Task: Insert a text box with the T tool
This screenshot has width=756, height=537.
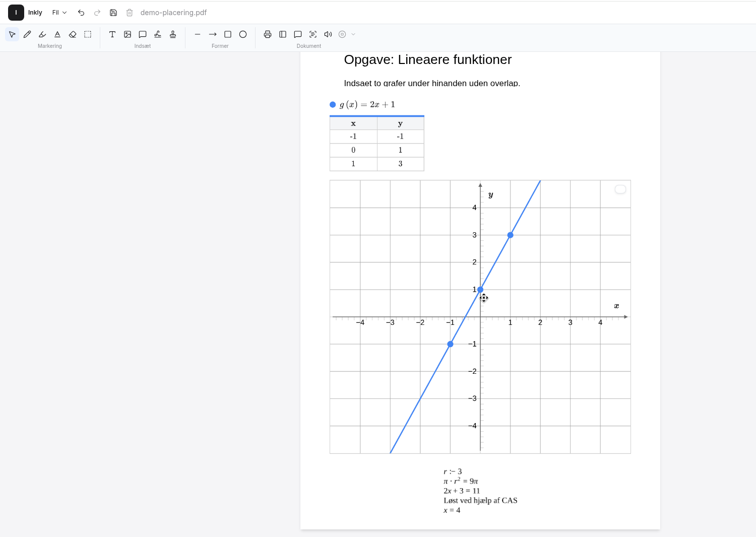Action: point(112,34)
